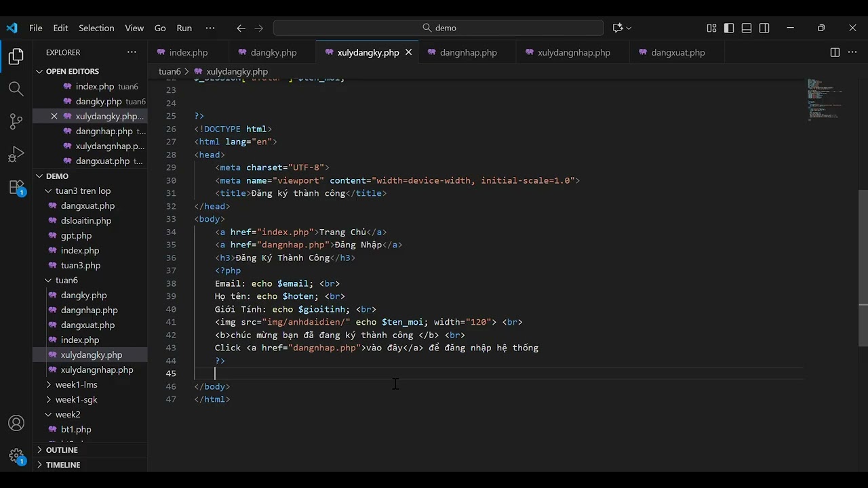Open the Explorer view in activity bar
Image resolution: width=868 pixels, height=488 pixels.
tap(16, 57)
